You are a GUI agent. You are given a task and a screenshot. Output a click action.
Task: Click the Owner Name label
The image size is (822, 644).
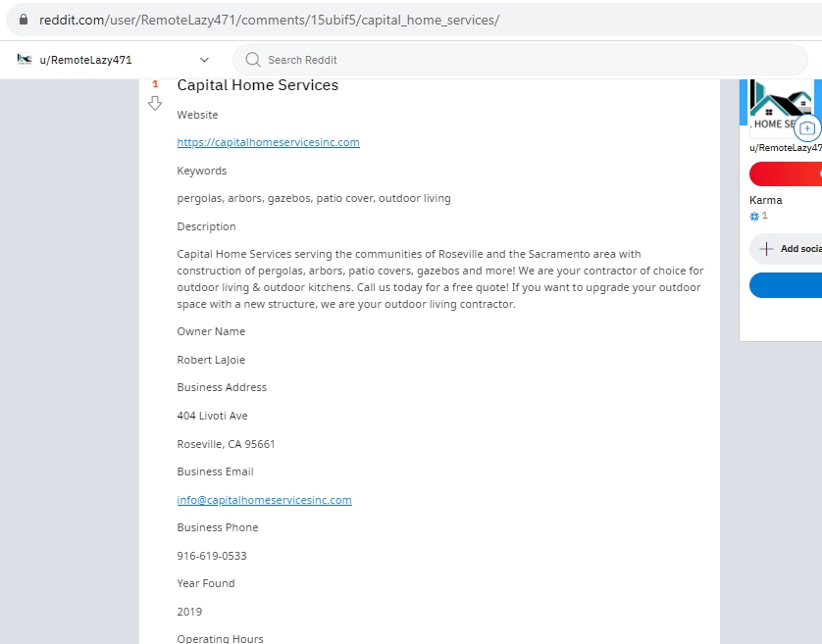pyautogui.click(x=211, y=331)
